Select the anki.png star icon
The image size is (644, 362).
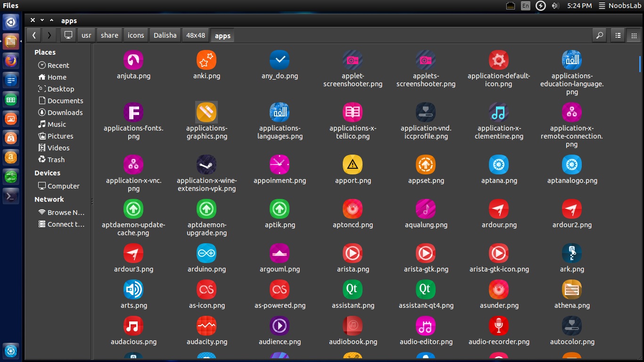tap(206, 60)
